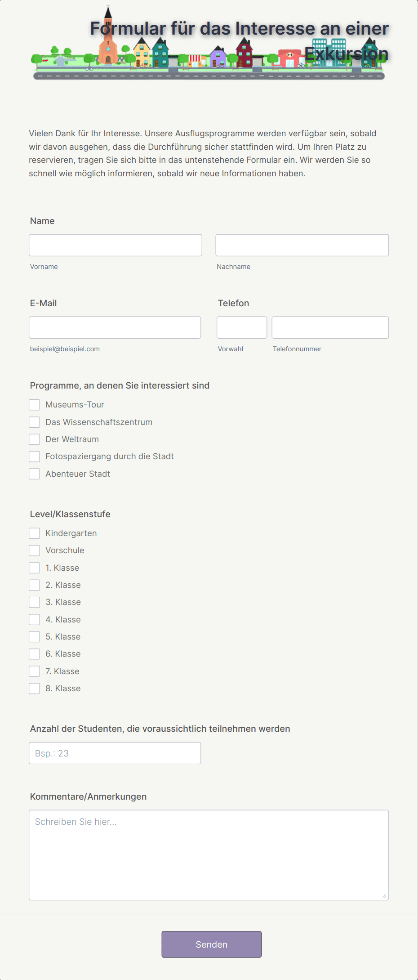Screen dimensions: 418x980
Task: Select the Vorwahl phone field
Action: pyautogui.click(x=242, y=327)
